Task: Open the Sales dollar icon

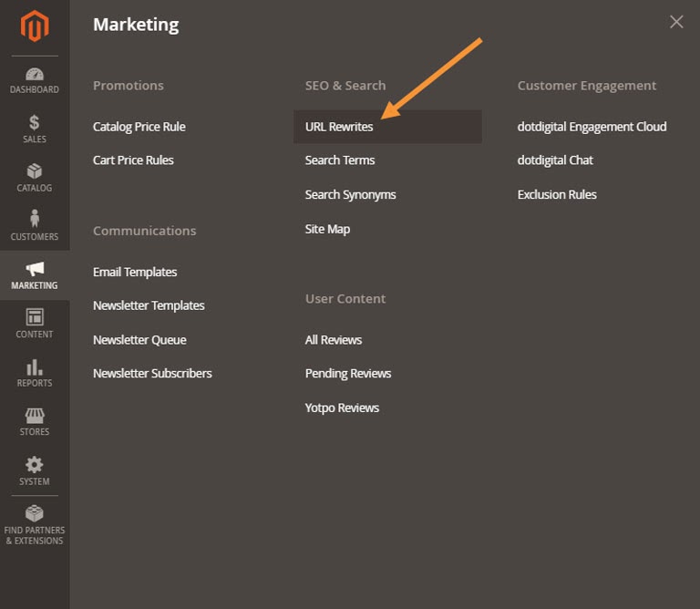Action: (x=35, y=122)
